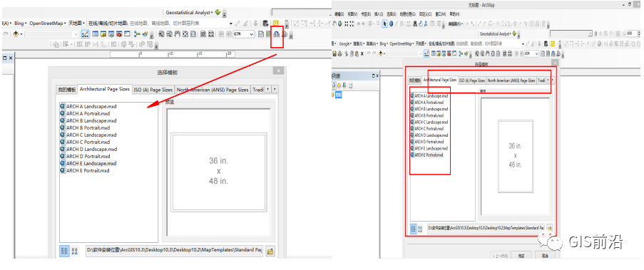The image size is (644, 270).
Task: Click the Finish button in right dialog
Action: tap(521, 256)
